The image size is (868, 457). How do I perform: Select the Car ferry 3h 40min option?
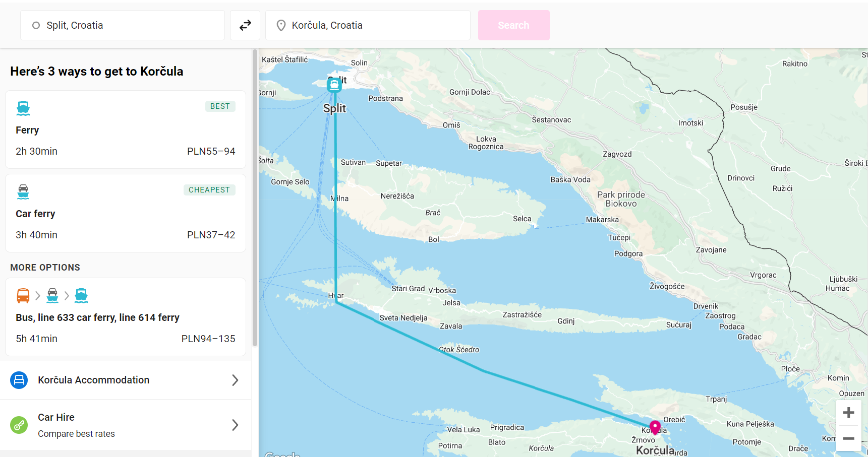(x=125, y=214)
